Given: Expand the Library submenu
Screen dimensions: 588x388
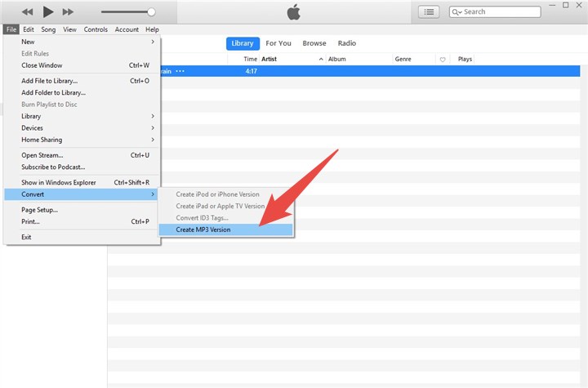Looking at the screenshot, I should click(x=82, y=116).
